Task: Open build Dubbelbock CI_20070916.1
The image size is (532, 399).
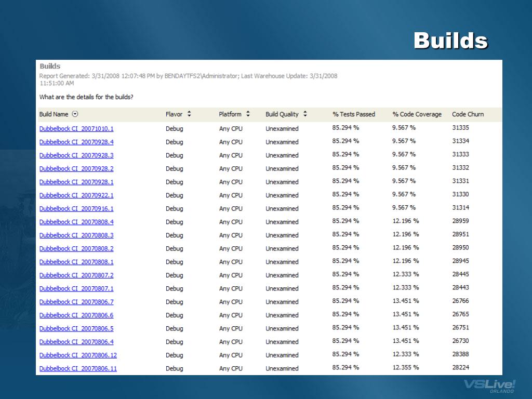Action: [76, 209]
